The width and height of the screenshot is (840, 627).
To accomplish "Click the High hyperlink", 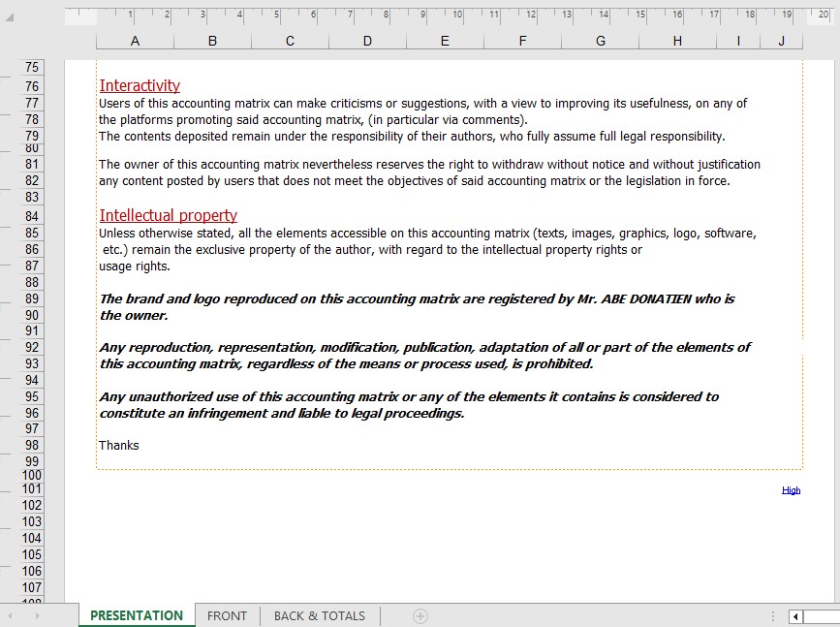I will pos(791,489).
